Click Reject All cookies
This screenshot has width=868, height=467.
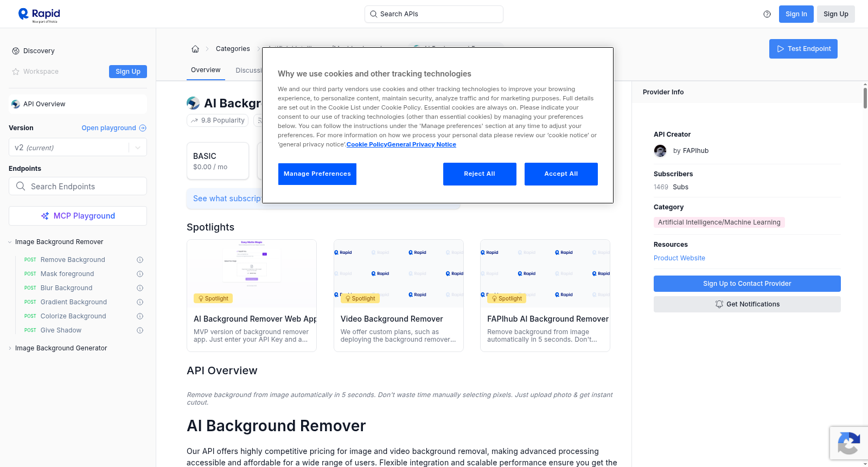click(480, 174)
